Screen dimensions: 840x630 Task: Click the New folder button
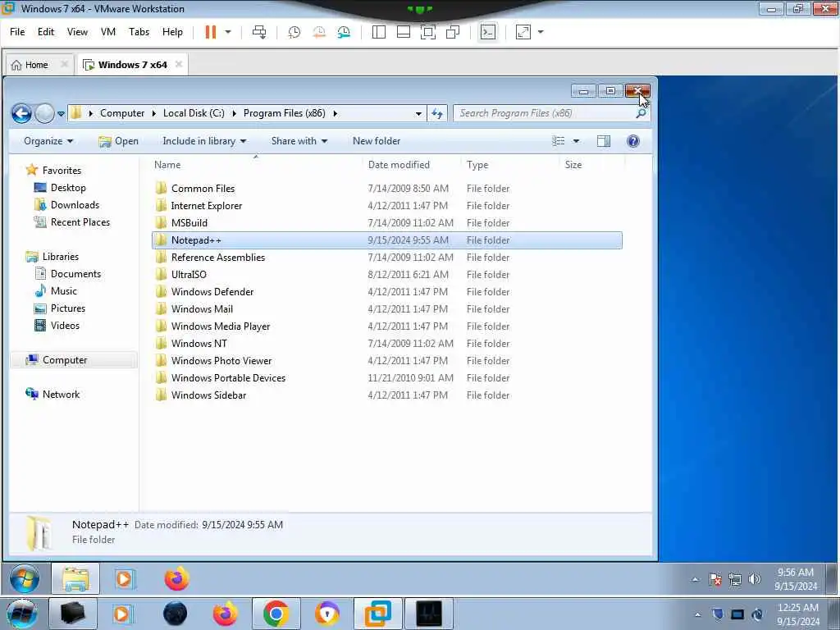click(377, 141)
